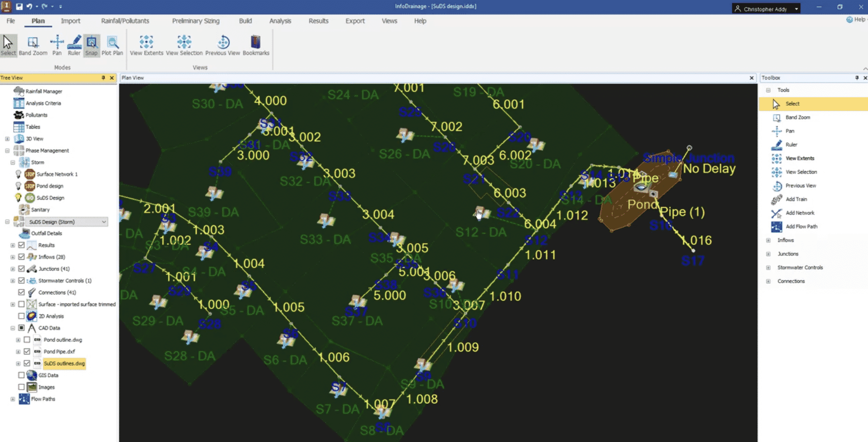Switch to the Preliminary Sizing tab
The height and width of the screenshot is (442, 868).
coord(195,21)
